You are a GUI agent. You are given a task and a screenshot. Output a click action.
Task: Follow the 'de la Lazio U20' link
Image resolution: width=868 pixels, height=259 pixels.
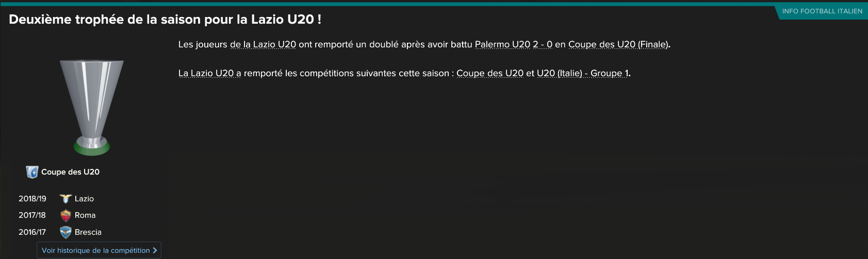263,45
